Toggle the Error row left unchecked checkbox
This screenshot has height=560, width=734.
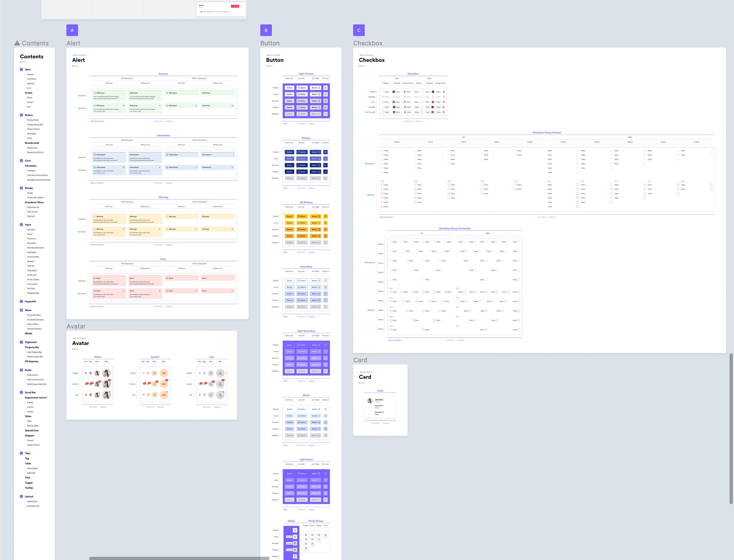click(383, 102)
